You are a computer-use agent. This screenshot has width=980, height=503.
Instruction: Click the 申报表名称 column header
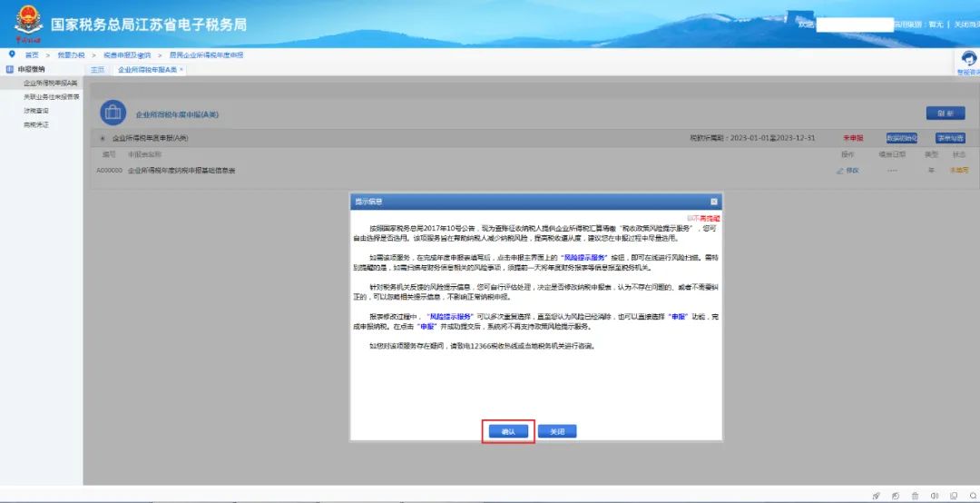144,154
